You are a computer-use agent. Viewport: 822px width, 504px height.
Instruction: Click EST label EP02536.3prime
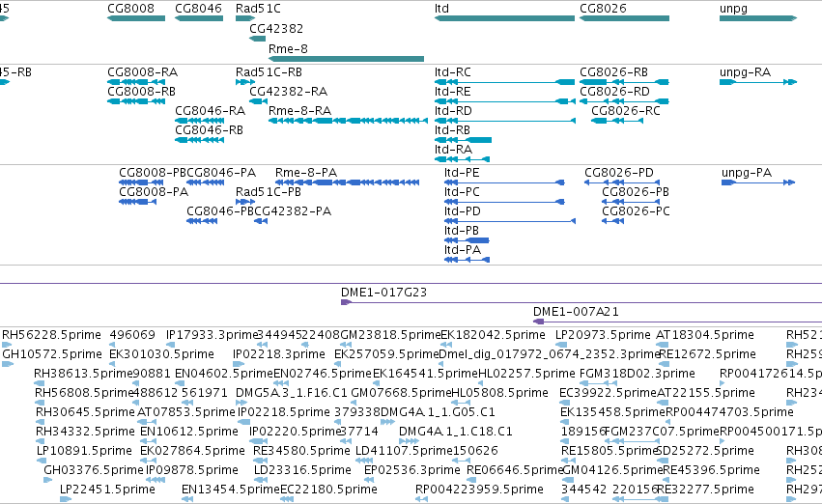point(412,470)
